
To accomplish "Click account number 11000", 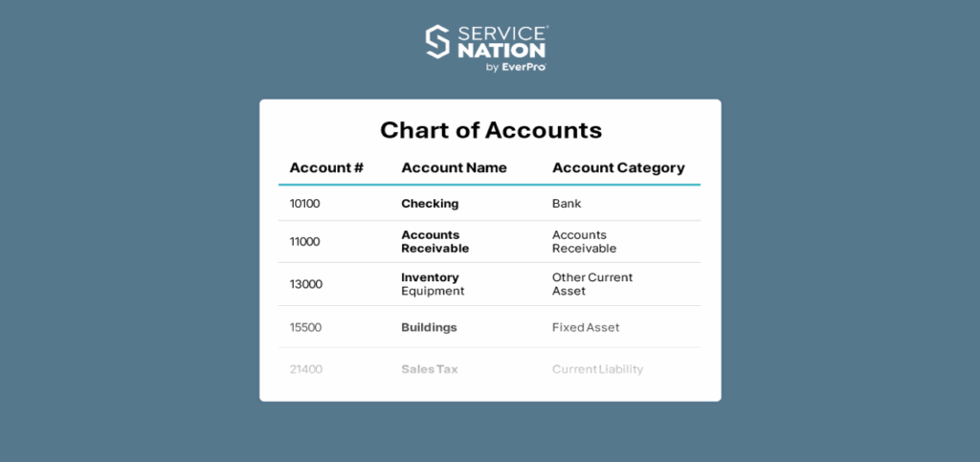I will click(x=304, y=242).
